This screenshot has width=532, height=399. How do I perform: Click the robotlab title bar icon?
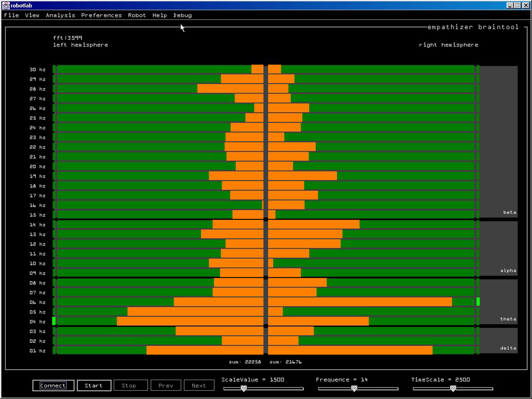(x=6, y=5)
